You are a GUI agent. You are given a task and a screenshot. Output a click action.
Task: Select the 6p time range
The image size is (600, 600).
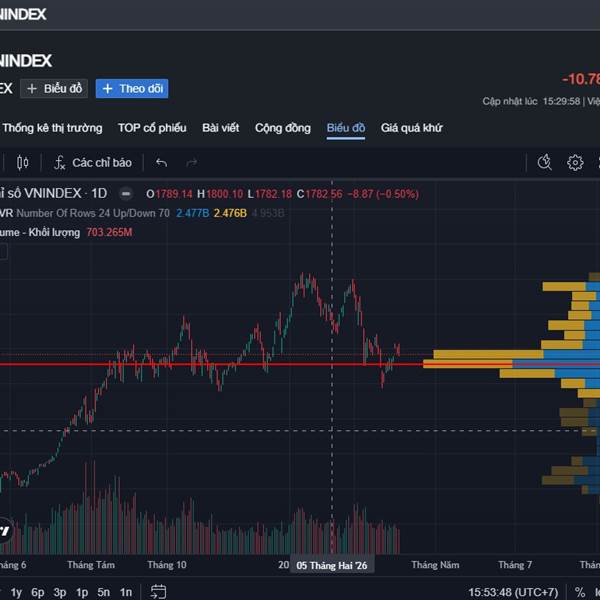tap(38, 592)
